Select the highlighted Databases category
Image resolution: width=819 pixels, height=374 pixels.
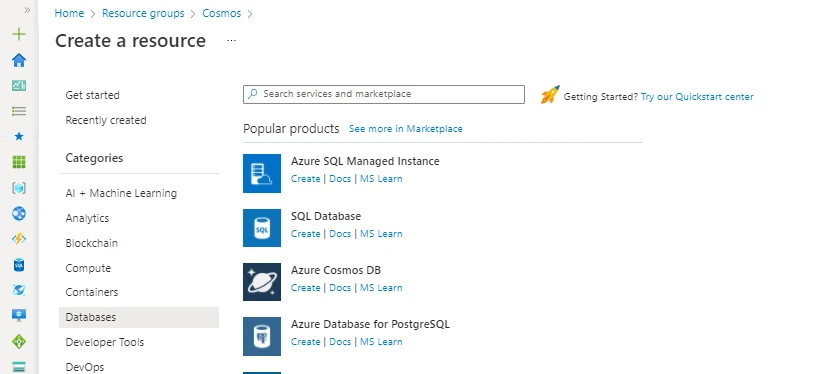pyautogui.click(x=138, y=317)
